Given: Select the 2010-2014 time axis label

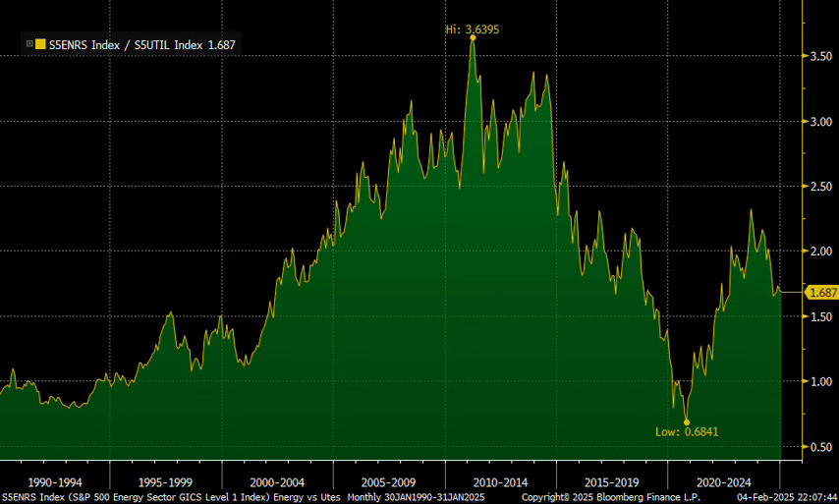Looking at the screenshot, I should 500,482.
